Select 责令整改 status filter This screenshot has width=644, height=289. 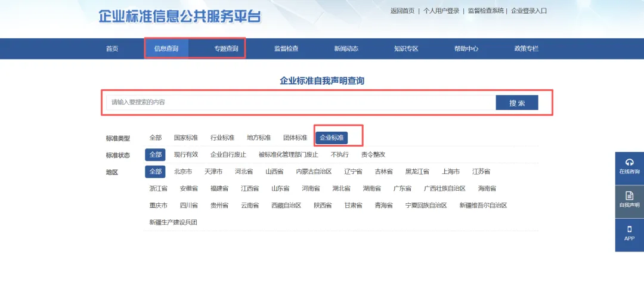373,155
